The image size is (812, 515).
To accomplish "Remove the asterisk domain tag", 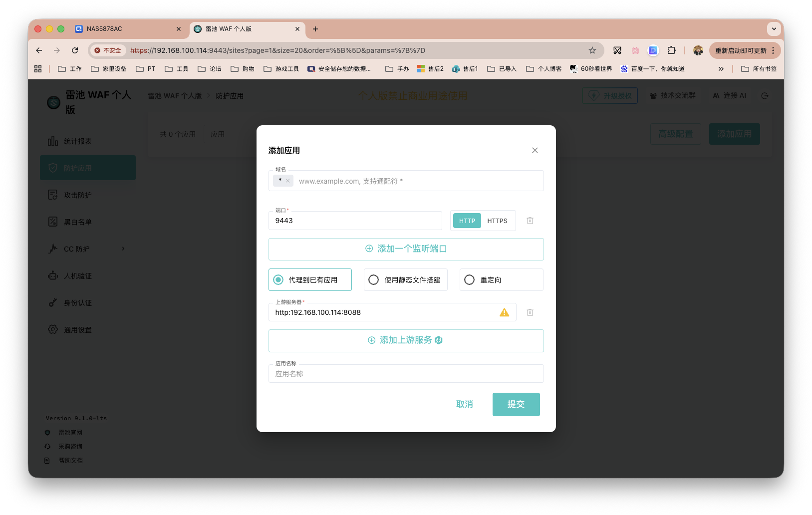I will [288, 181].
